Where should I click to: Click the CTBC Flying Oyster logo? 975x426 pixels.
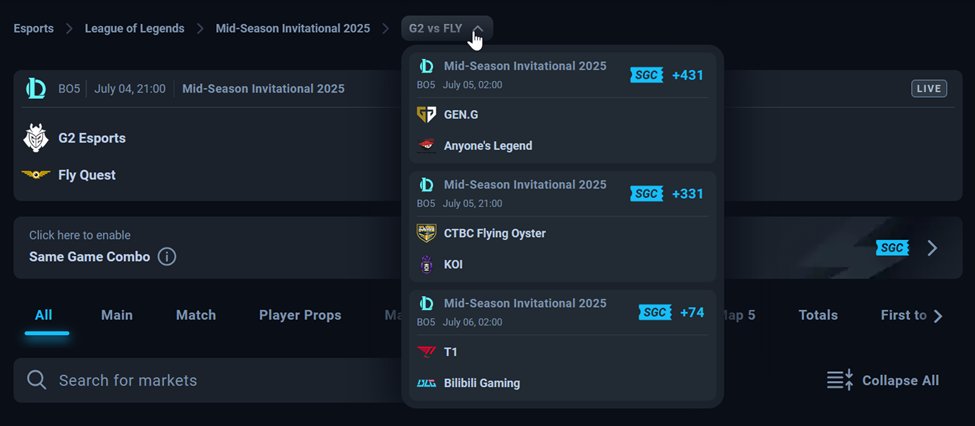(426, 233)
